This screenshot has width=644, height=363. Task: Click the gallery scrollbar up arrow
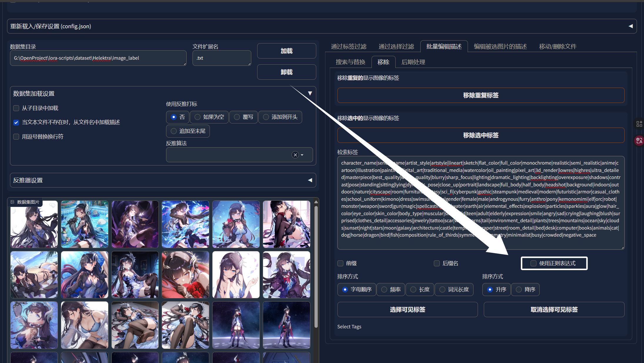316,202
